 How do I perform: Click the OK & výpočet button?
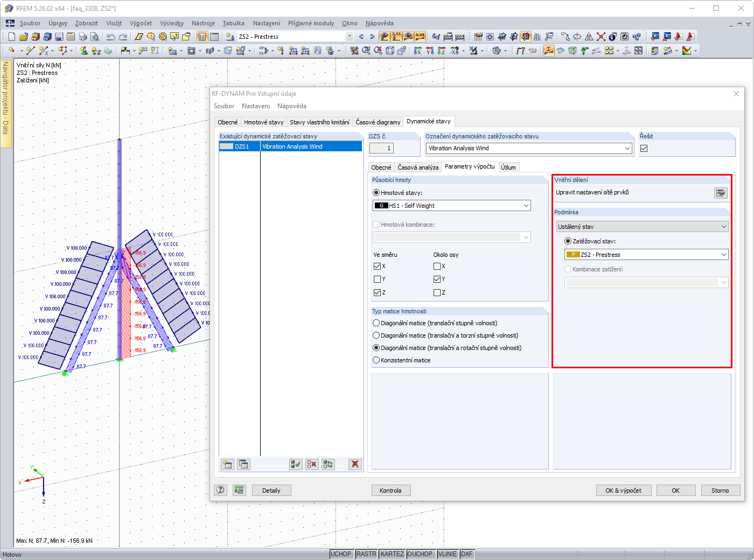click(x=624, y=491)
